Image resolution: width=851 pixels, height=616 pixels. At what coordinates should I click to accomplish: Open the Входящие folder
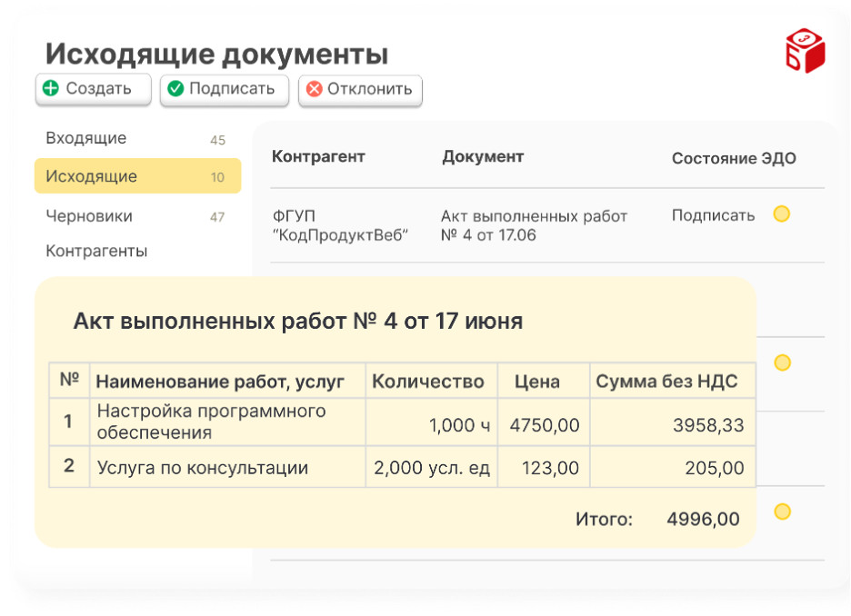pos(86,139)
